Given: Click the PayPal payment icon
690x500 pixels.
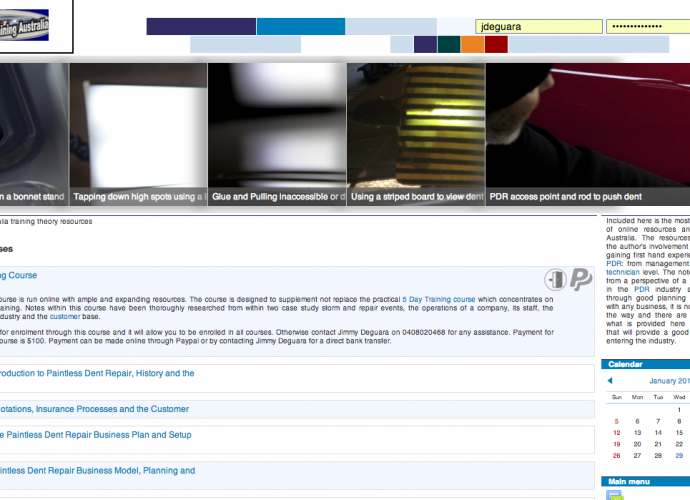Looking at the screenshot, I should [x=581, y=279].
